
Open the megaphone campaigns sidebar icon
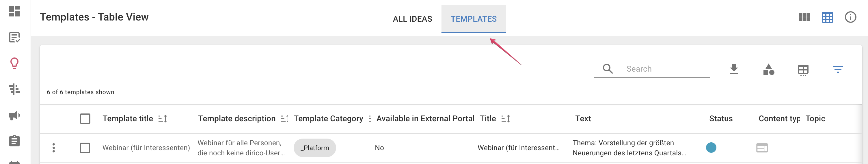click(x=14, y=115)
